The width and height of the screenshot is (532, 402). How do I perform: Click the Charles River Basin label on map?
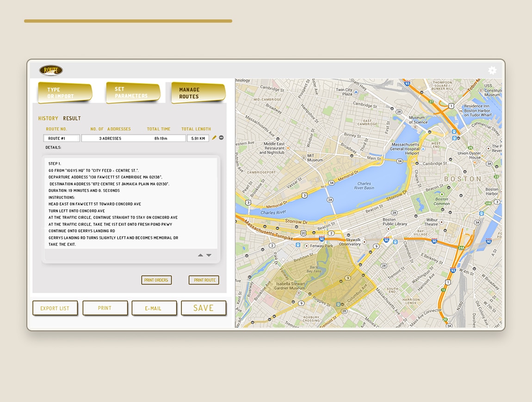364,185
